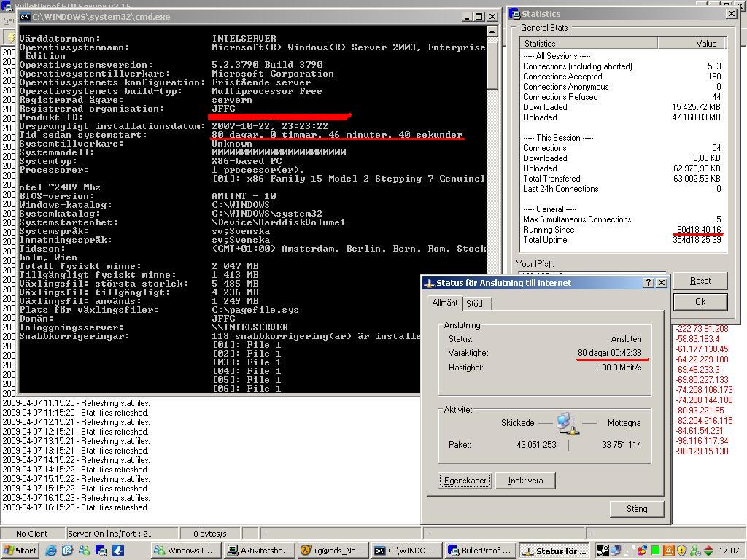Select the Running Since row value
The image size is (747, 560).
[699, 230]
